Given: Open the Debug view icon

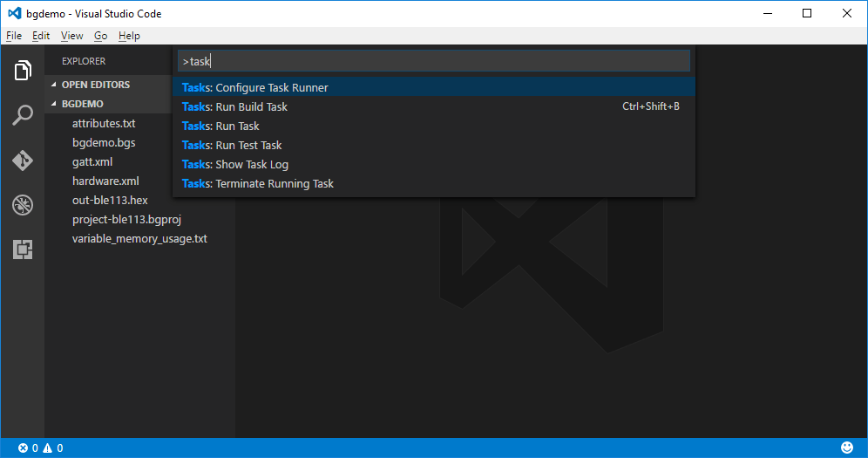Looking at the screenshot, I should [x=23, y=205].
